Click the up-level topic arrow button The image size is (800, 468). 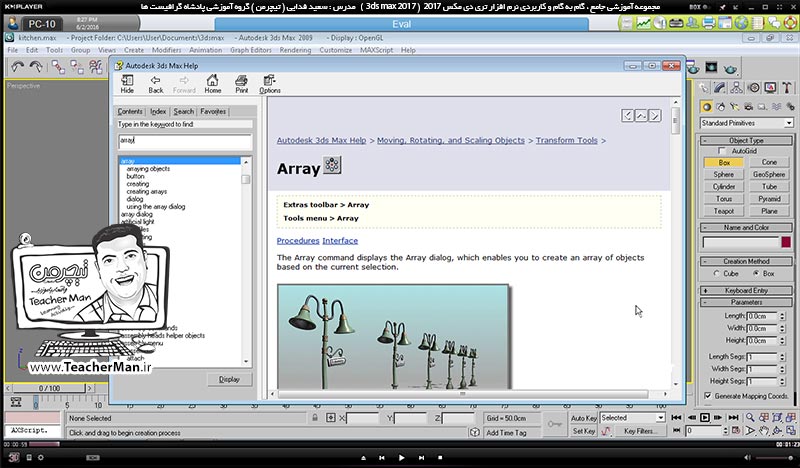641,115
